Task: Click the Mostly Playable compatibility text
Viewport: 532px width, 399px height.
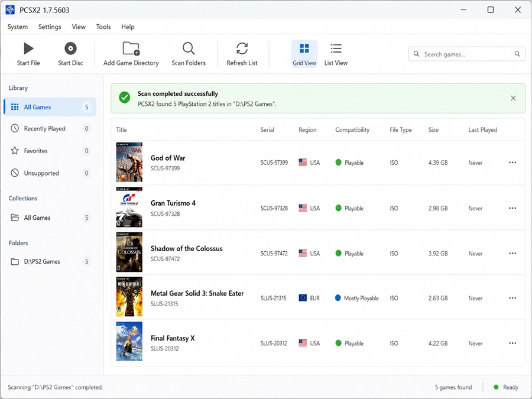Action: point(361,299)
